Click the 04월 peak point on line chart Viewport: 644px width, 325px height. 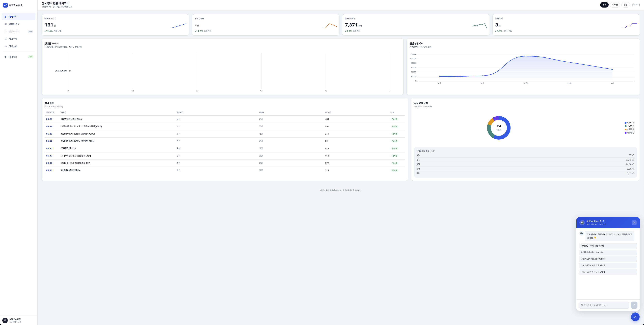tap(526, 56)
